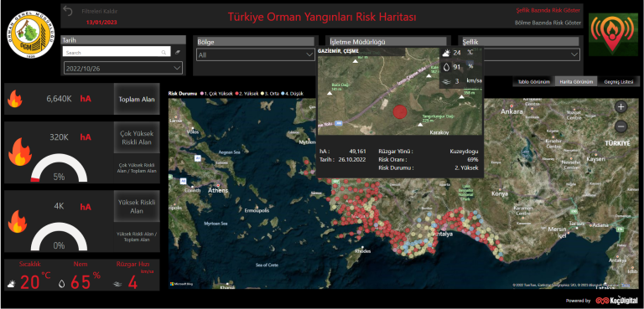The width and height of the screenshot is (644, 309).
Task: Click the Microsoft Bing logo on map
Action: 181,284
